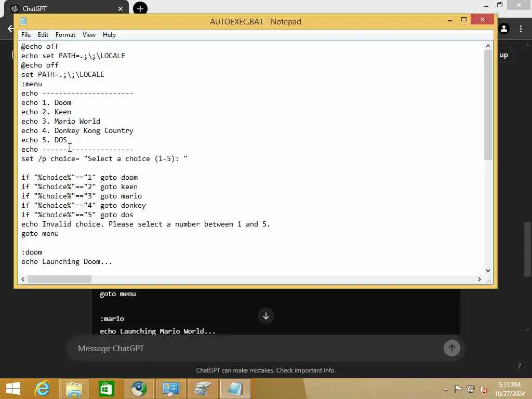Minimize the browser window

click(486, 5)
